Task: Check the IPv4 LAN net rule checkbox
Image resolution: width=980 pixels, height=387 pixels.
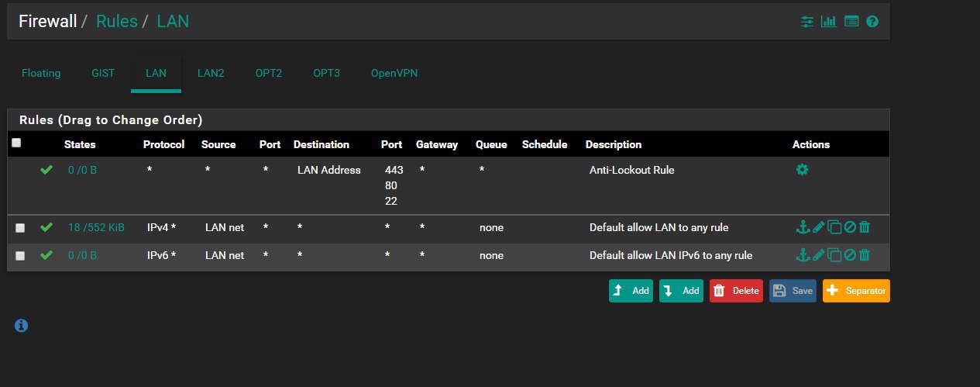Action: pos(20,228)
